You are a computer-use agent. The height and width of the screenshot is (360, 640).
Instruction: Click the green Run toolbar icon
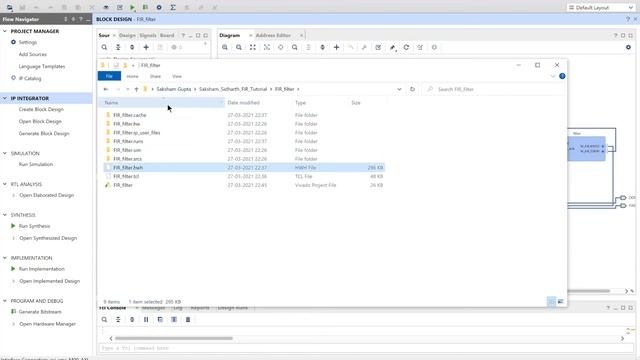[x=132, y=7]
